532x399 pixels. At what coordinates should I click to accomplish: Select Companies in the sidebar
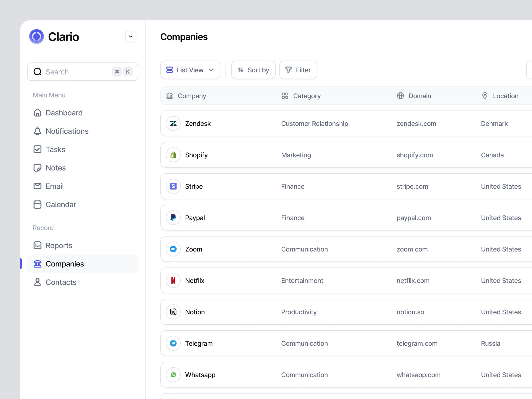83,264
